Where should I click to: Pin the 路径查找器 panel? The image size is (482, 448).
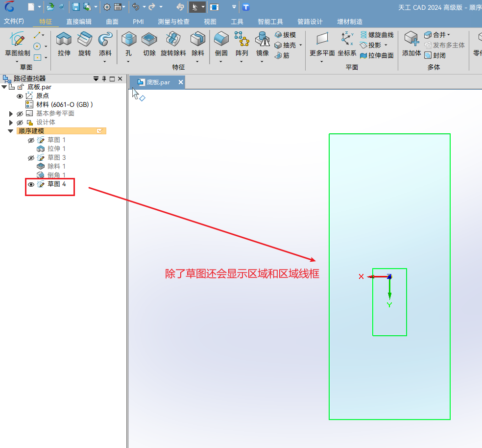point(104,79)
